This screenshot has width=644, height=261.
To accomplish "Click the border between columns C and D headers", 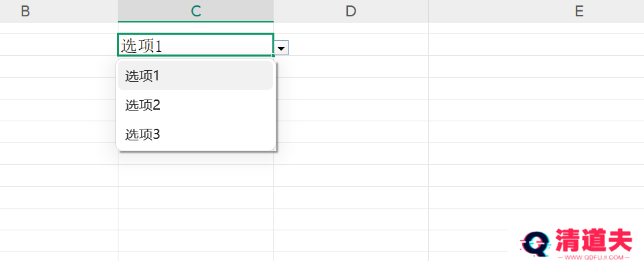I will [x=274, y=11].
